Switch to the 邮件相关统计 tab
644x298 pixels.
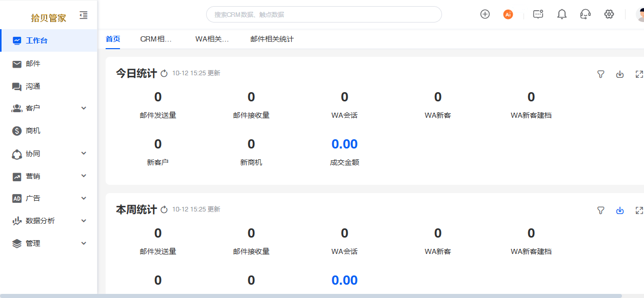272,39
